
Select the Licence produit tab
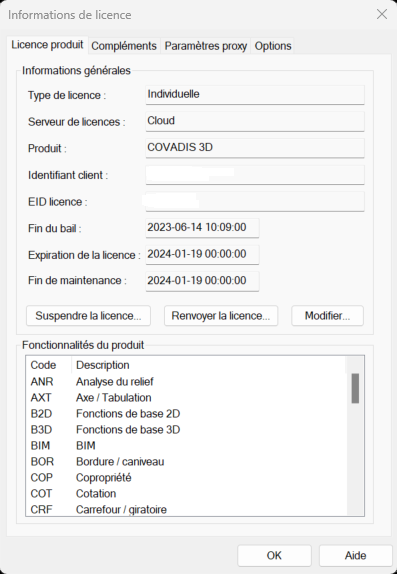click(x=47, y=45)
